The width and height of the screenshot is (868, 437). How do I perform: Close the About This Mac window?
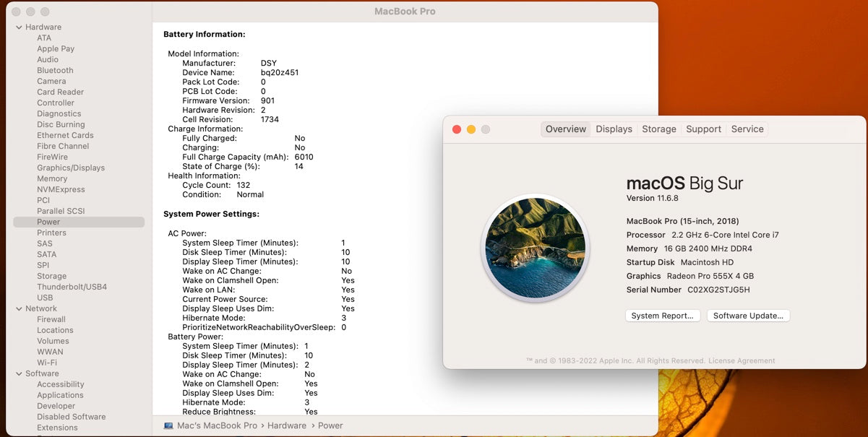(x=457, y=129)
